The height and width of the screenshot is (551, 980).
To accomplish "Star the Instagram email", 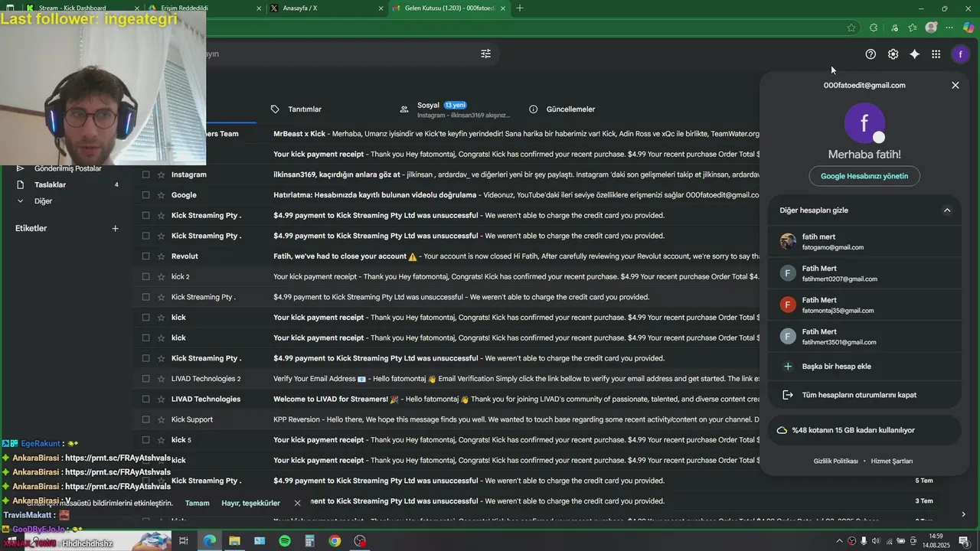I will [161, 174].
